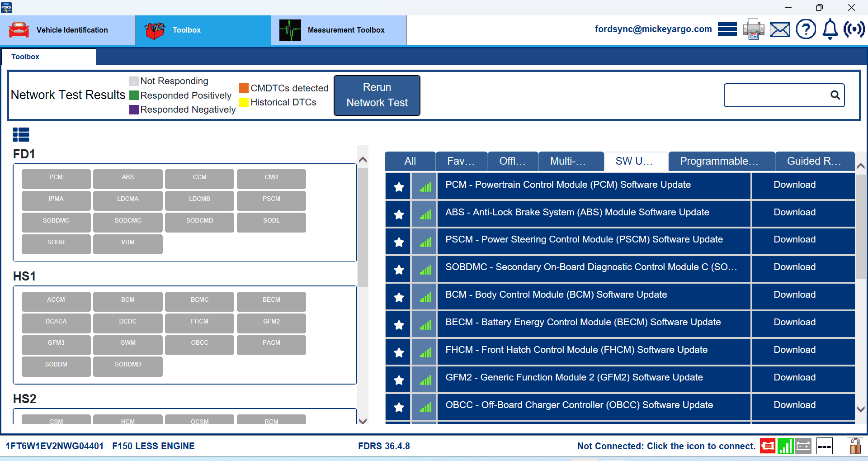The height and width of the screenshot is (461, 868).
Task: Toggle favorite star for PCM Software Update
Action: pyautogui.click(x=399, y=187)
